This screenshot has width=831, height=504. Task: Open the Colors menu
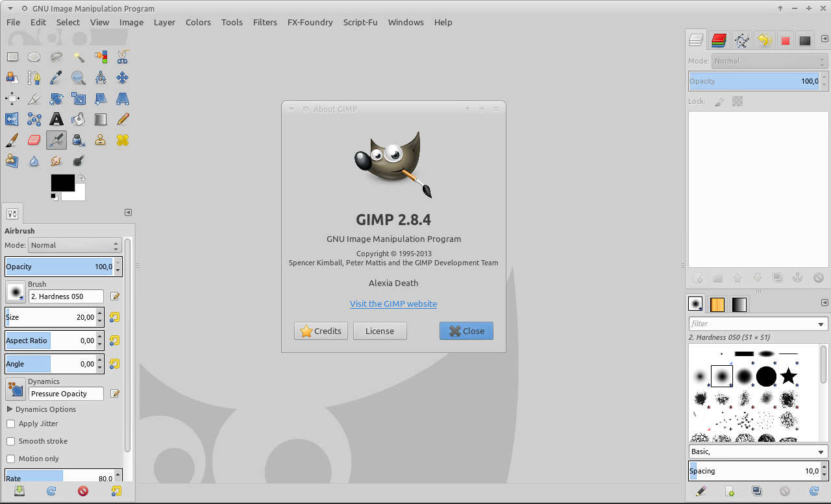coord(198,22)
